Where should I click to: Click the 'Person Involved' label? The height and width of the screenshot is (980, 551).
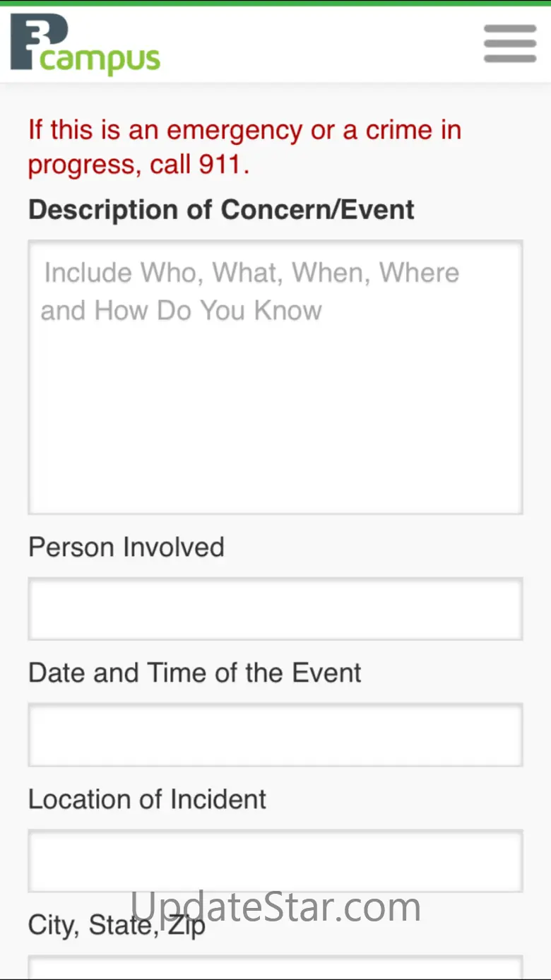126,547
